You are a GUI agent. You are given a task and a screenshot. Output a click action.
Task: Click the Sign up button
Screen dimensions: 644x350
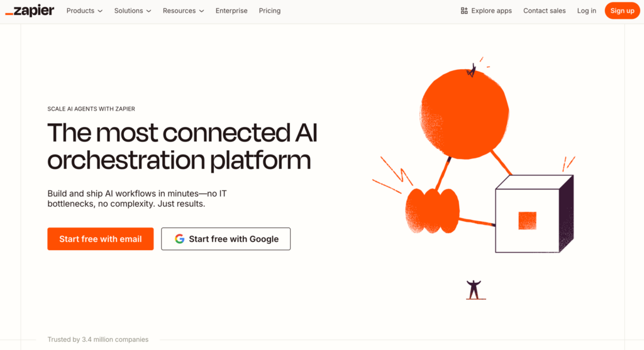click(622, 11)
